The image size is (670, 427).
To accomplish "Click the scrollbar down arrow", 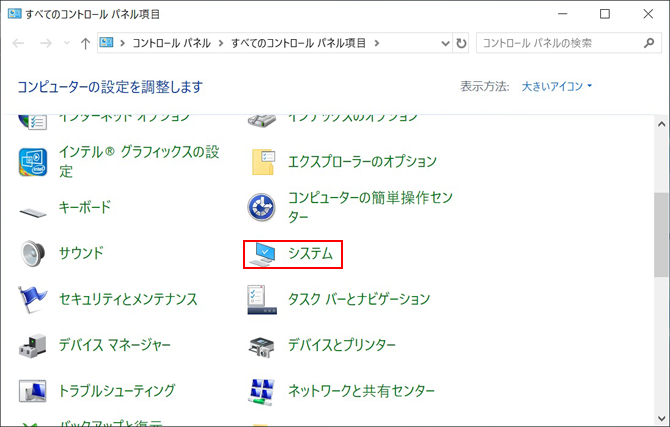I will [x=661, y=418].
